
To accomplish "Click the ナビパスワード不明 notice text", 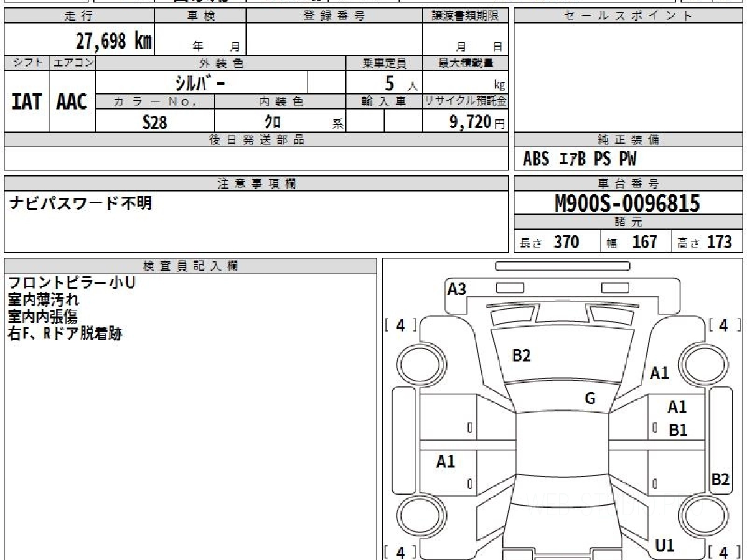I will click(x=81, y=203).
